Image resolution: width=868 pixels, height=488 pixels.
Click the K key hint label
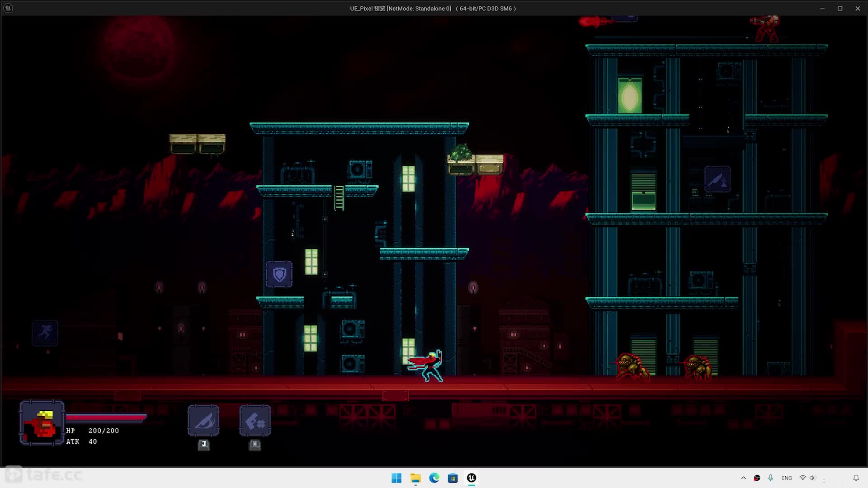click(x=255, y=445)
